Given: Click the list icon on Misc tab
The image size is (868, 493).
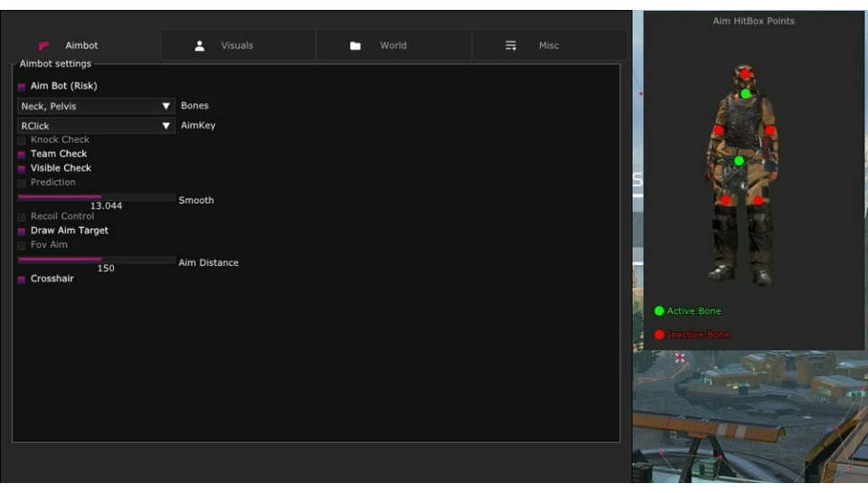Looking at the screenshot, I should tap(511, 45).
